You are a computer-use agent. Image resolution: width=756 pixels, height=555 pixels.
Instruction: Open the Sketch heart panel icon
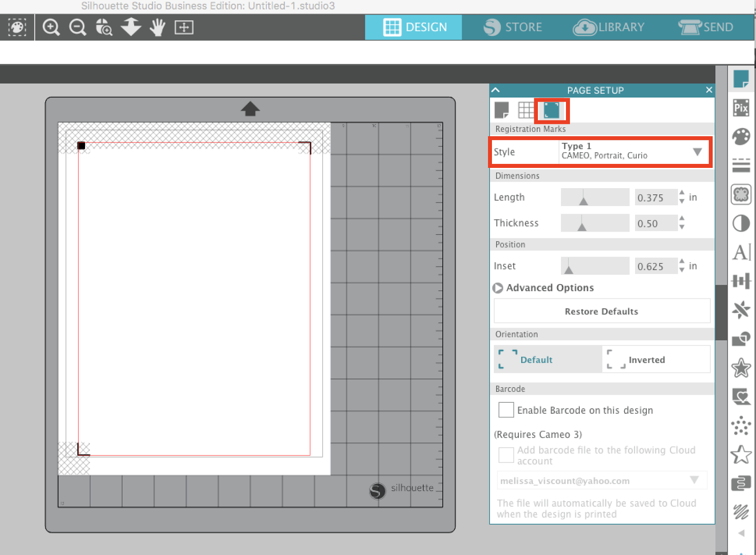(741, 397)
